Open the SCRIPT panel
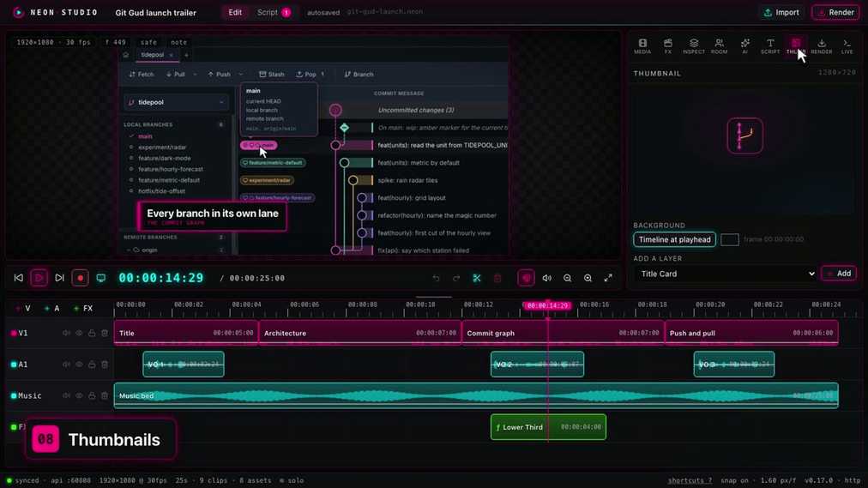This screenshot has height=488, width=868. coord(770,46)
